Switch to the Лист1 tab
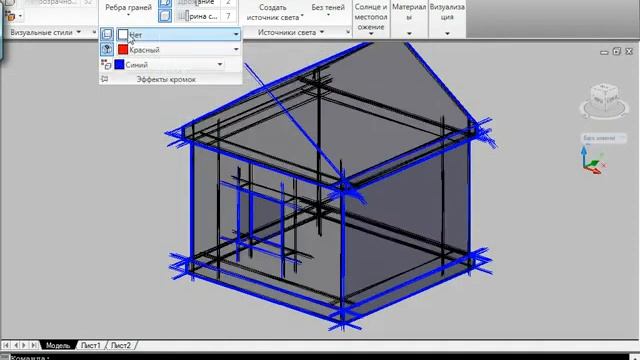640x360 pixels. point(91,345)
